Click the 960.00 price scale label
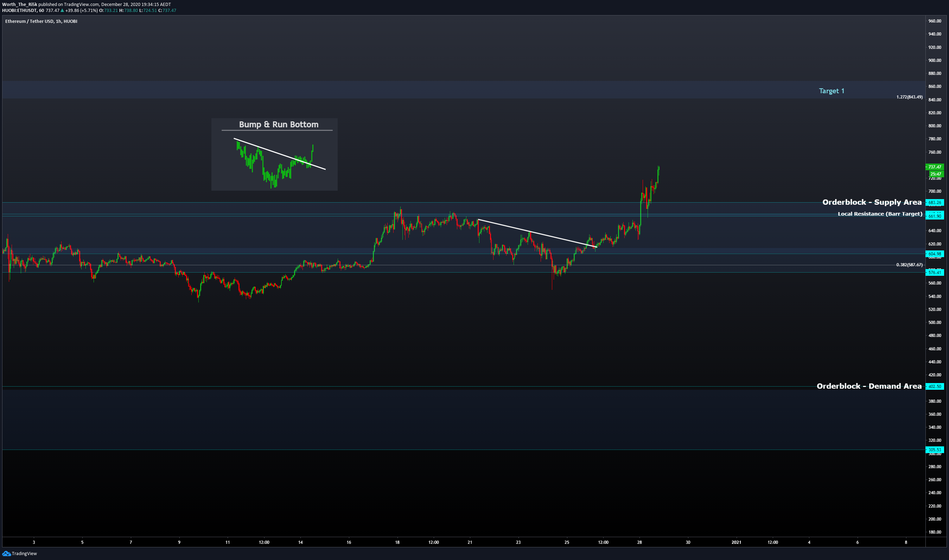 [935, 21]
